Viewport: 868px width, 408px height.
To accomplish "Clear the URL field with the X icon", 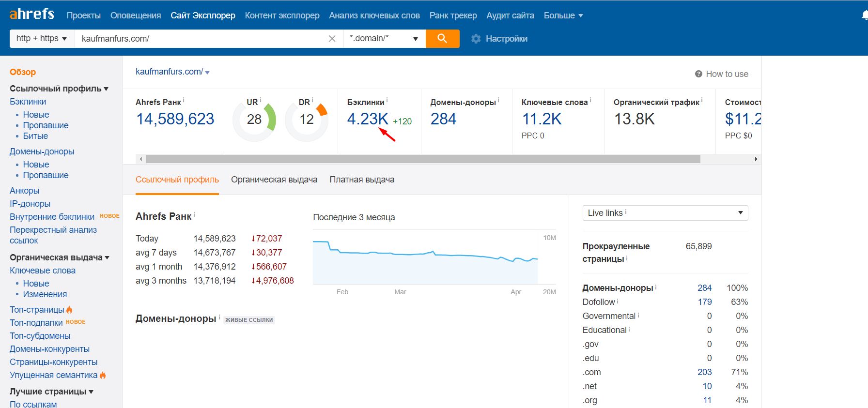I will (332, 38).
